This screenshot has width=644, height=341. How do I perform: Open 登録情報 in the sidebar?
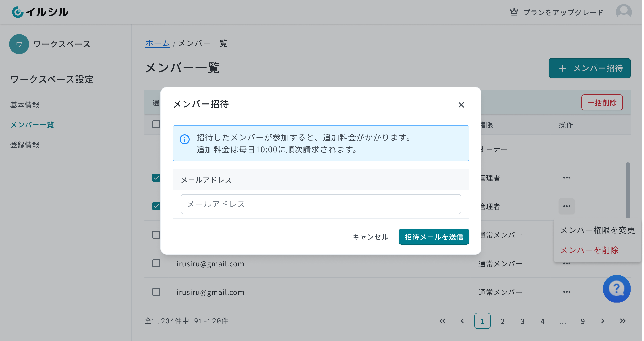click(25, 145)
